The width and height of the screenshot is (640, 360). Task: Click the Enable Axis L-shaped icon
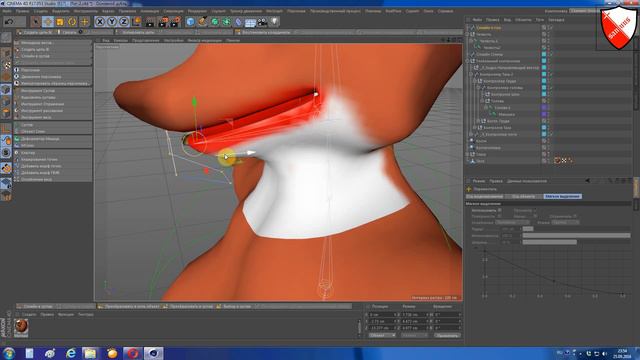tap(6, 129)
